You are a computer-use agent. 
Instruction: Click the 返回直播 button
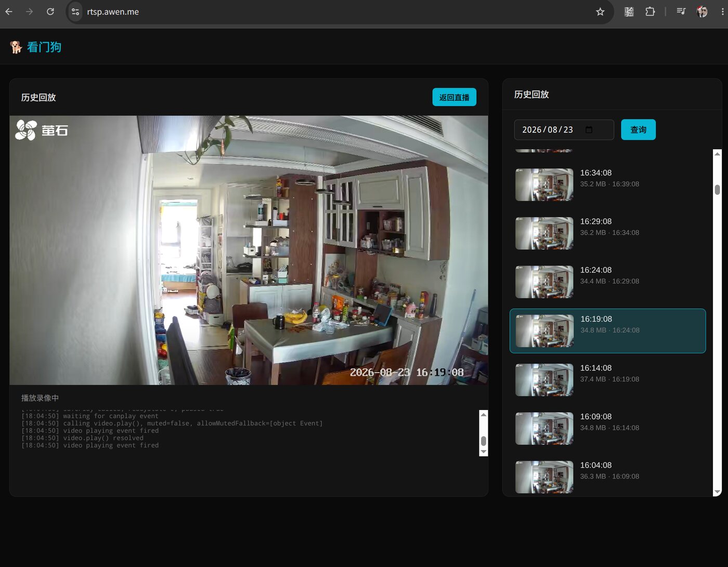click(454, 97)
